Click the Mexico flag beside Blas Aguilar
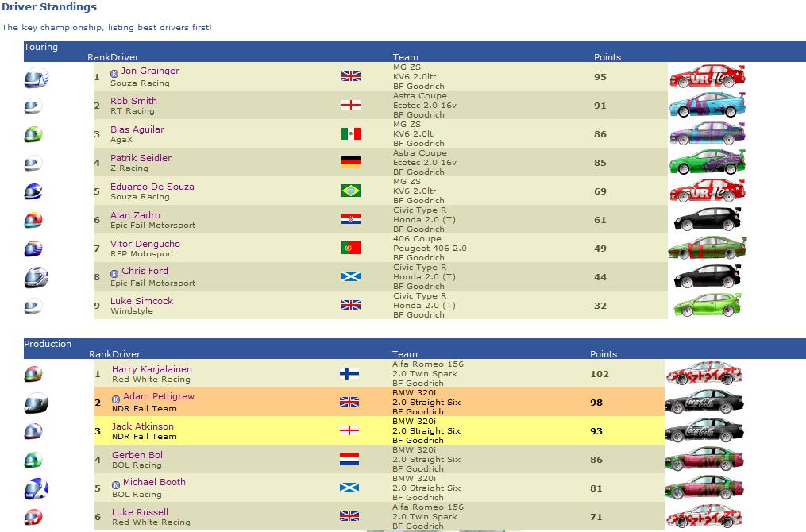This screenshot has height=532, width=806. [350, 134]
